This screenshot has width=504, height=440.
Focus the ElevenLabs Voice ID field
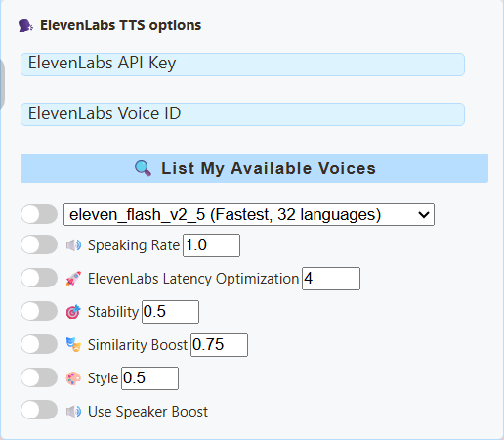coord(242,114)
